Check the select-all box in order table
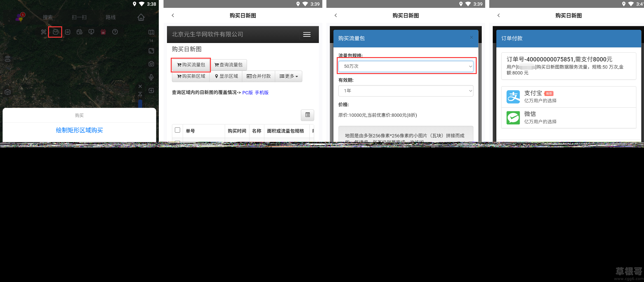 click(178, 130)
